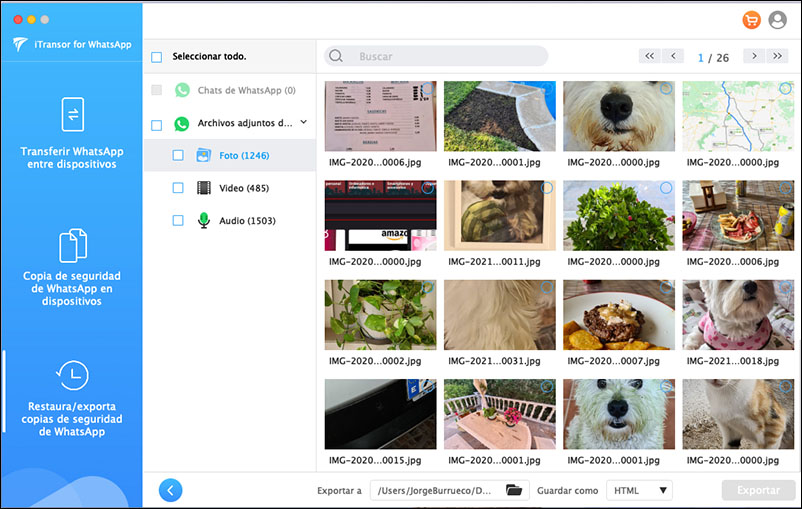Open the potted ivy plant thumbnail
Screen dimensions: 802x509
click(381, 315)
